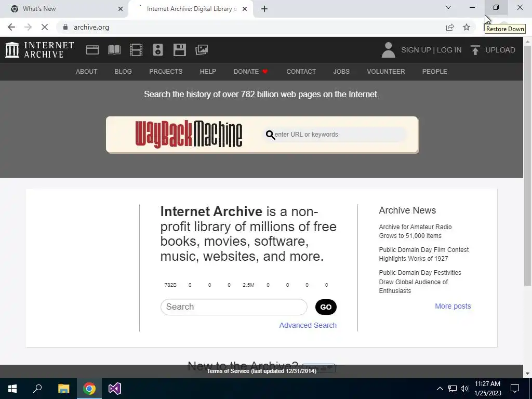The width and height of the screenshot is (532, 399).
Task: Click the SIGN UP link
Action: pyautogui.click(x=416, y=50)
